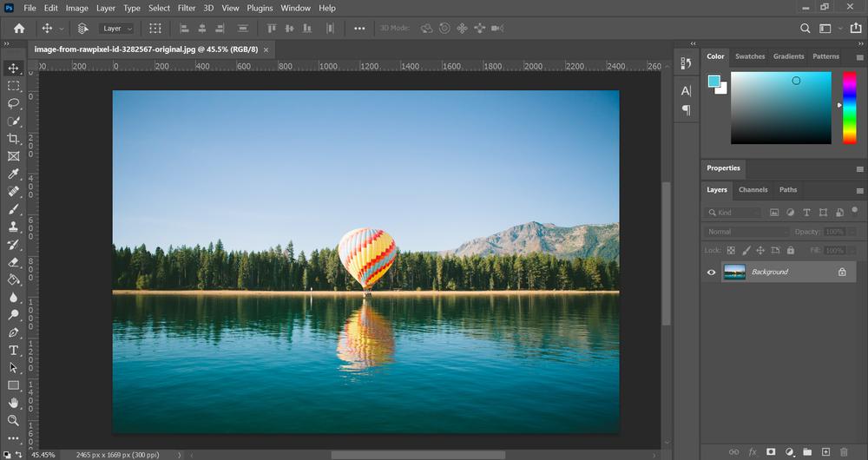Toggle the adjustment layer filter
The width and height of the screenshot is (868, 460).
(x=790, y=213)
